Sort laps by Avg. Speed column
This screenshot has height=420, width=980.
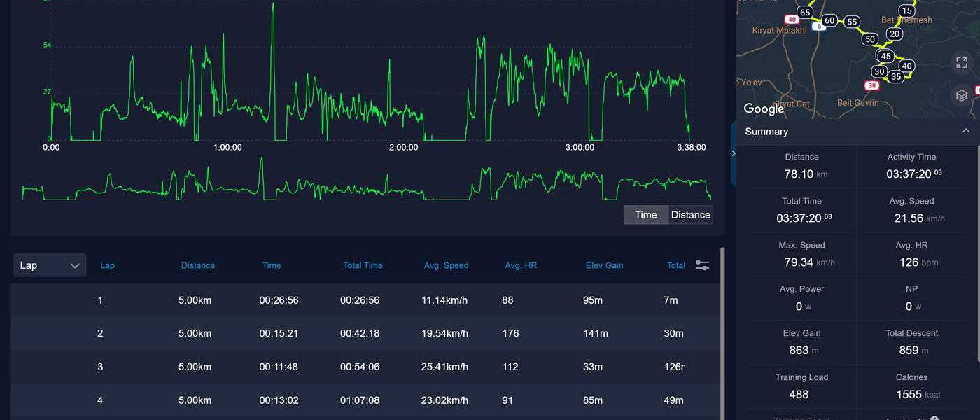tap(446, 265)
